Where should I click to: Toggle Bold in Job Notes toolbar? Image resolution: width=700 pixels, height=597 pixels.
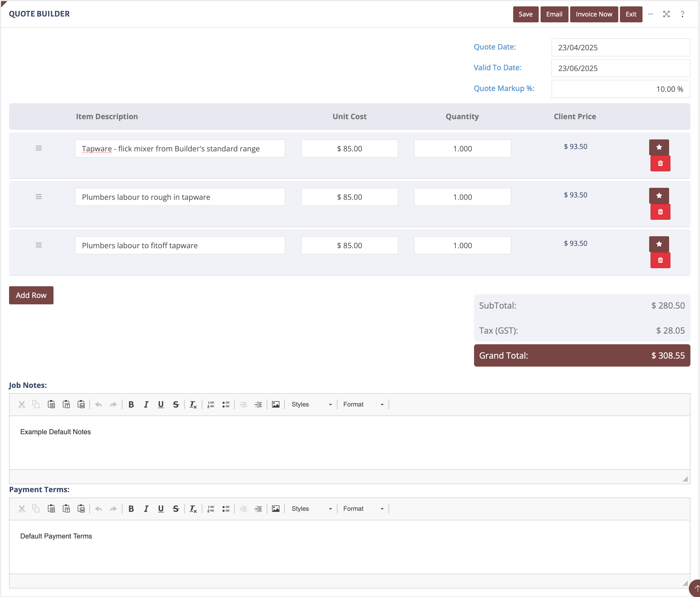point(131,405)
